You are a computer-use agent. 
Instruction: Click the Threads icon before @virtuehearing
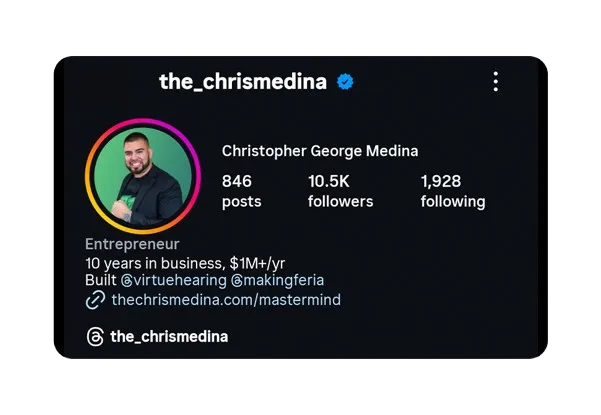tap(126, 281)
